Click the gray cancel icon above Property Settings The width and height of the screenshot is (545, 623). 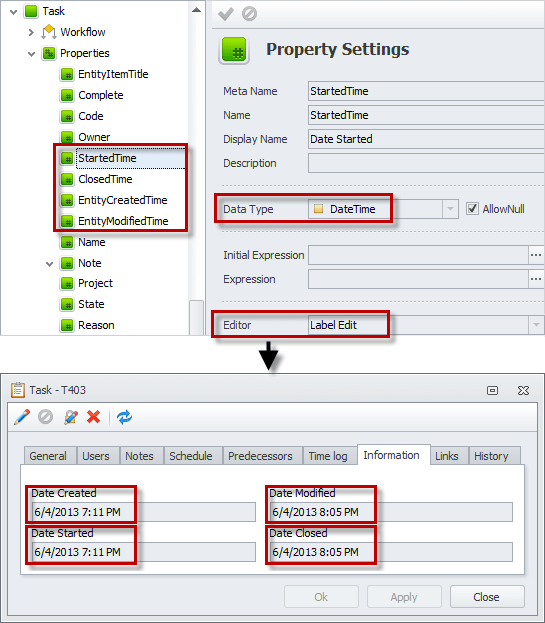[x=249, y=14]
